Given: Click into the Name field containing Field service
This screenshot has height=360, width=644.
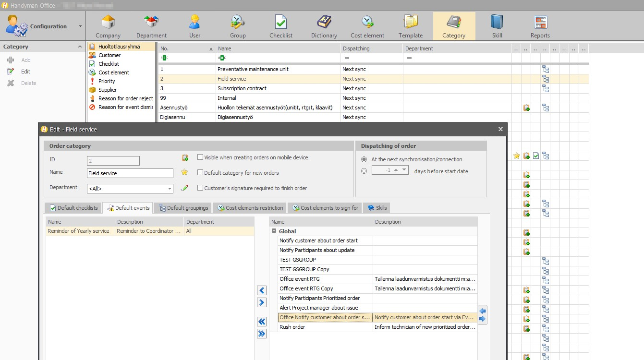Looking at the screenshot, I should click(x=130, y=173).
